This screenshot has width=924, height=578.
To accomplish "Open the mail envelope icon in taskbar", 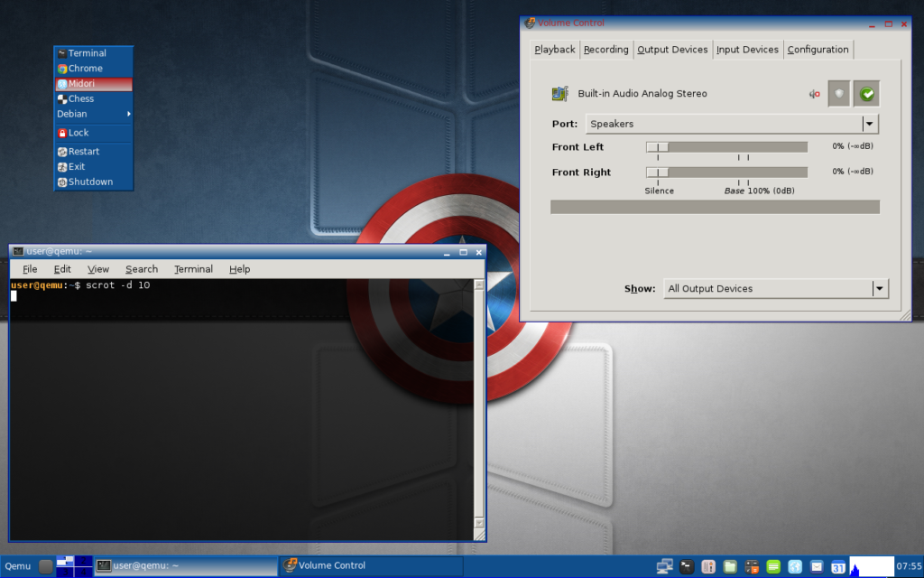I will point(817,566).
